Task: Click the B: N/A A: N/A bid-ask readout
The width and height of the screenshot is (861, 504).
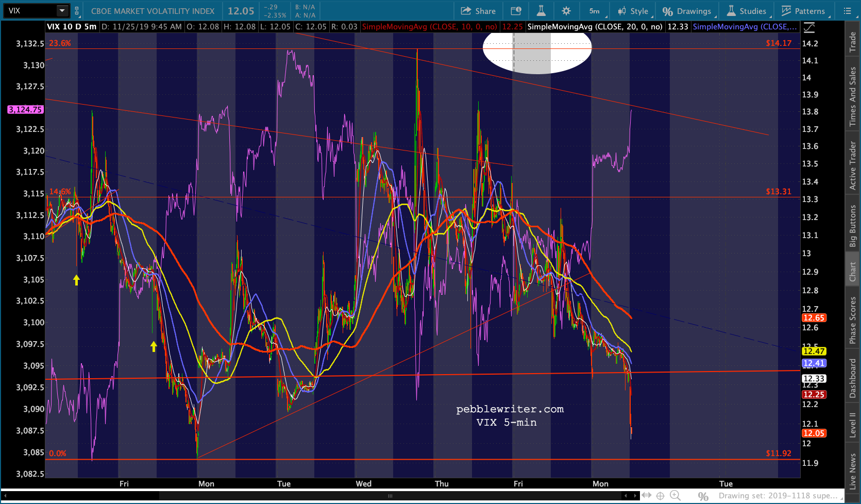Action: tap(305, 11)
